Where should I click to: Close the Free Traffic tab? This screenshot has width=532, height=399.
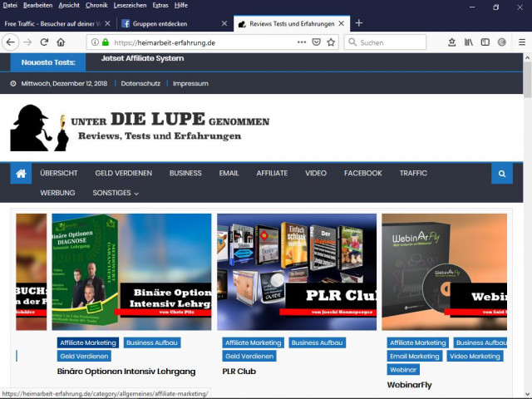(x=107, y=23)
